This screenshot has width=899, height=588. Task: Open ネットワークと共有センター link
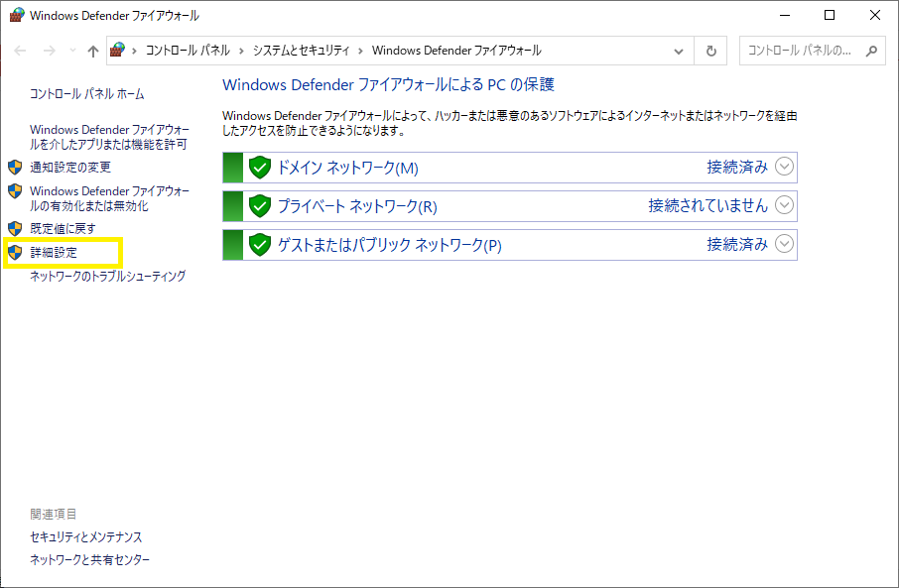(x=90, y=560)
